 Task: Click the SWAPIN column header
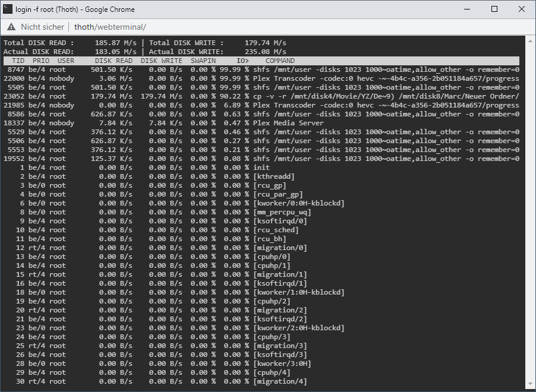(203, 61)
